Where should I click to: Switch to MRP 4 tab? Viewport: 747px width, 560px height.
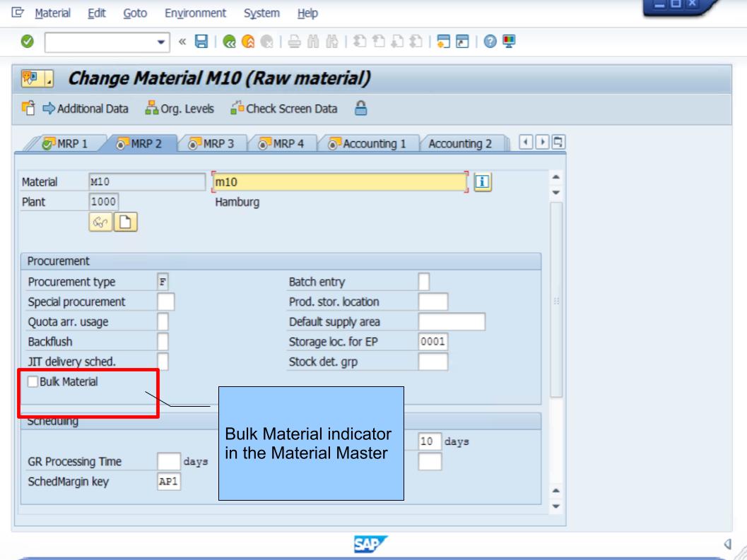coord(281,143)
